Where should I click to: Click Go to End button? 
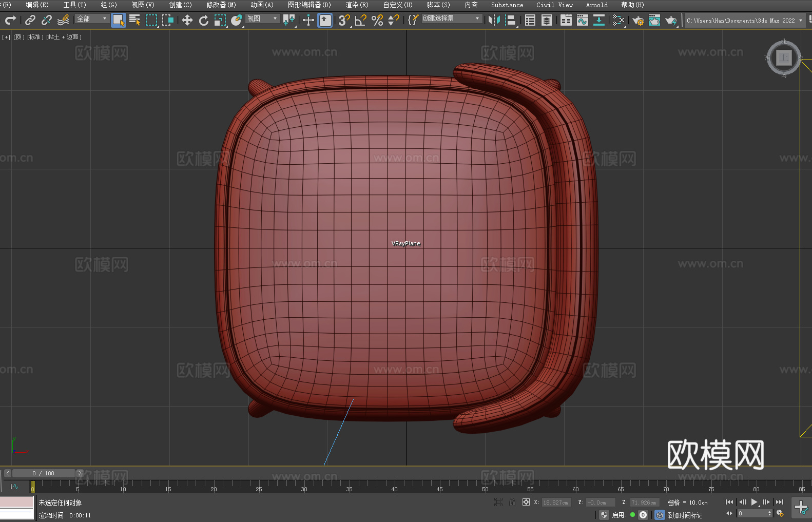coord(780,502)
